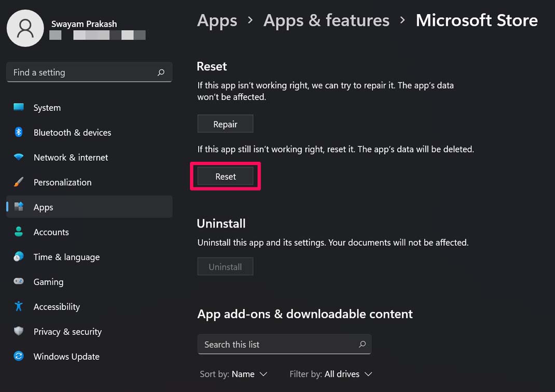Click the user profile avatar picture
Image resolution: width=555 pixels, height=392 pixels.
(x=25, y=29)
